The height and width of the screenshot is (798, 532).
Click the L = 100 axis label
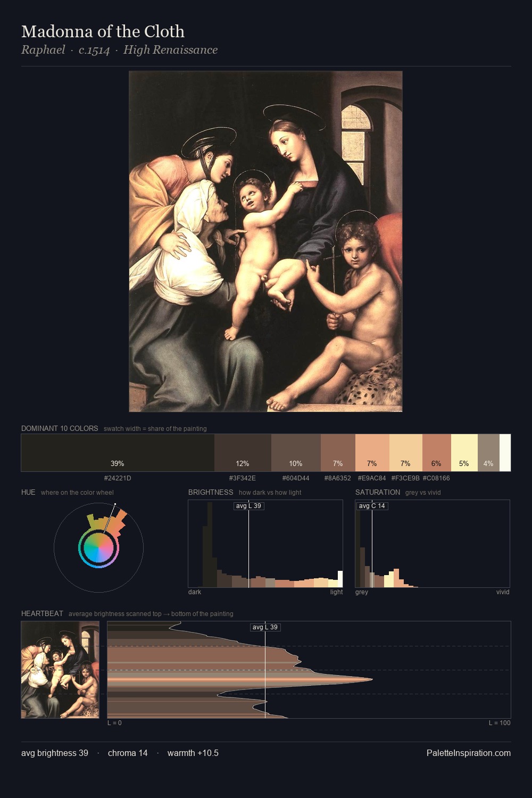click(x=500, y=723)
